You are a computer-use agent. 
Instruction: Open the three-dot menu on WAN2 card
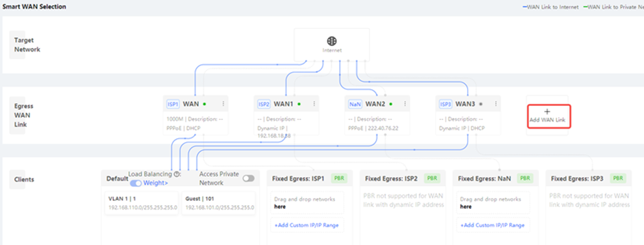click(x=405, y=104)
